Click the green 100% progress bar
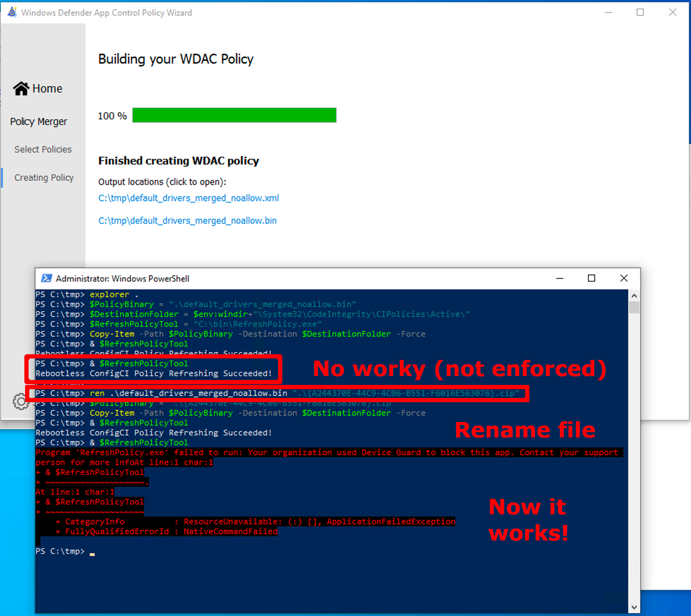The height and width of the screenshot is (616, 691). (234, 115)
